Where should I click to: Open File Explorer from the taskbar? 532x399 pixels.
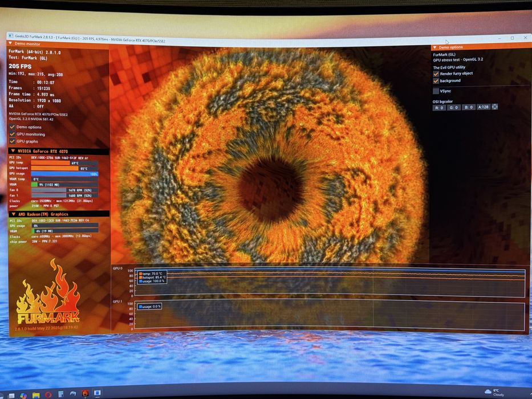[x=35, y=395]
